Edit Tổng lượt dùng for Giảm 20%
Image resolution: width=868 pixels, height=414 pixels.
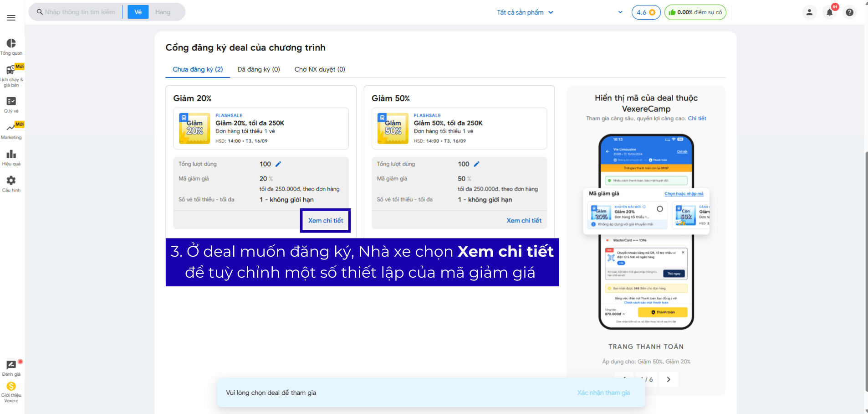click(278, 164)
